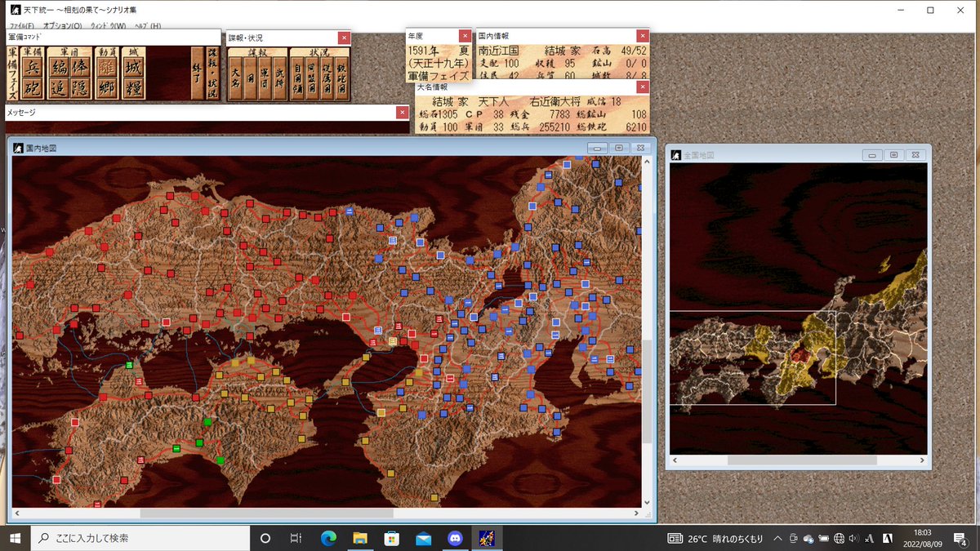This screenshot has width=980, height=551.
Task: Click the 国内地図 scroll-left arrow
Action: pos(17,513)
